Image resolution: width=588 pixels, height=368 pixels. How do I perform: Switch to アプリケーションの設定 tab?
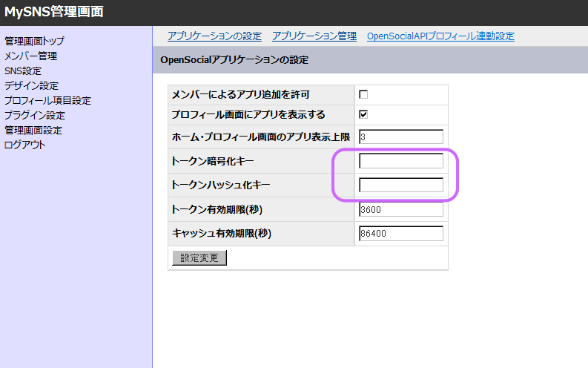(x=214, y=36)
